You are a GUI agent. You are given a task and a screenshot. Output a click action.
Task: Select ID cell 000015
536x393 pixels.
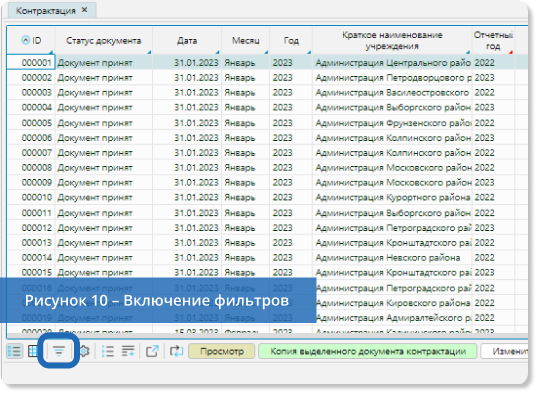pos(31,273)
